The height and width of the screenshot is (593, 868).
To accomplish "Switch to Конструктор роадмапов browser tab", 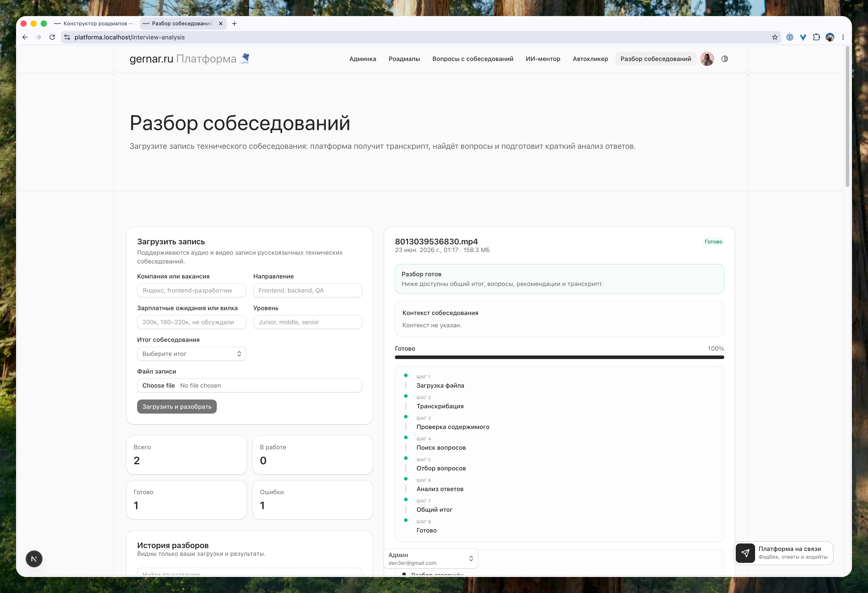I will pyautogui.click(x=93, y=24).
